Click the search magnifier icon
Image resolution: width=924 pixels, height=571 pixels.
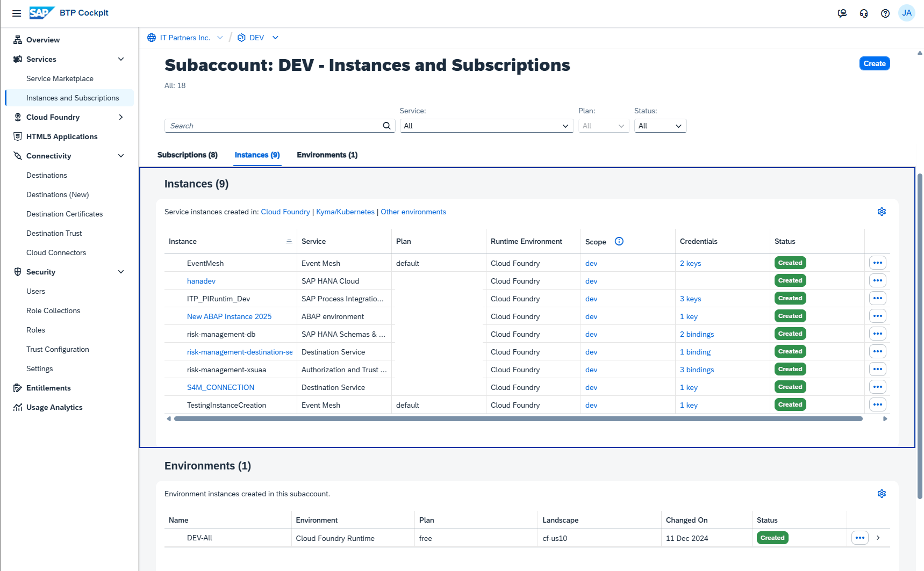click(x=386, y=126)
